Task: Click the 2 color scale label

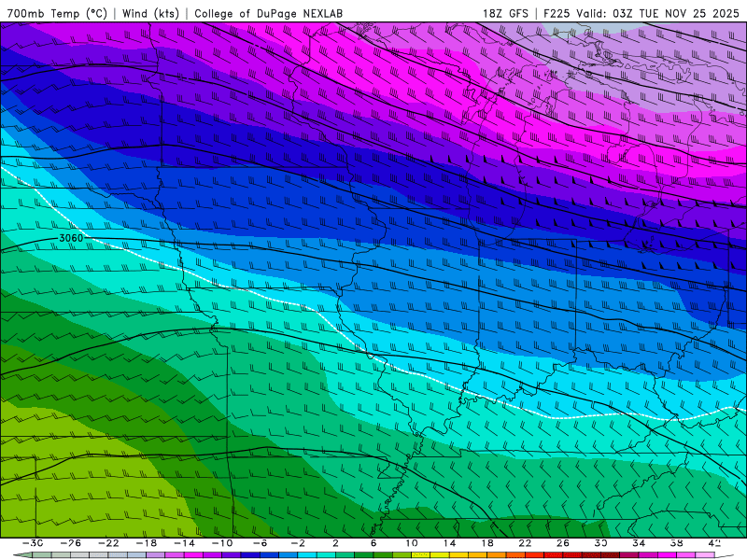Action: [335, 543]
